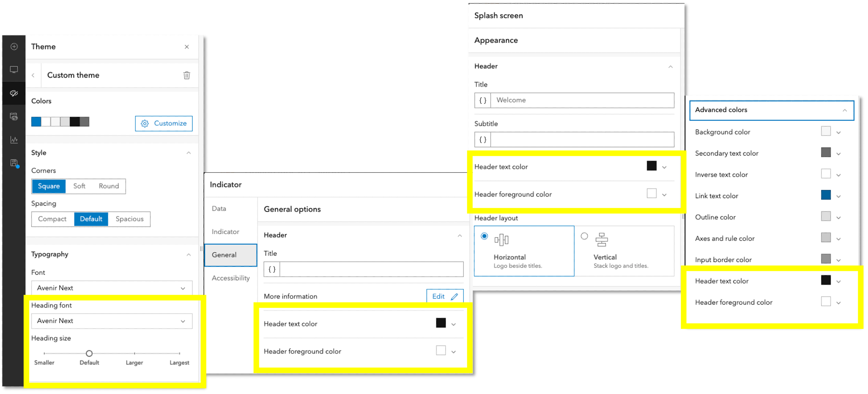Image resolution: width=868 pixels, height=394 pixels.
Task: Open the layout monitor icon in sidebar
Action: tap(14, 70)
